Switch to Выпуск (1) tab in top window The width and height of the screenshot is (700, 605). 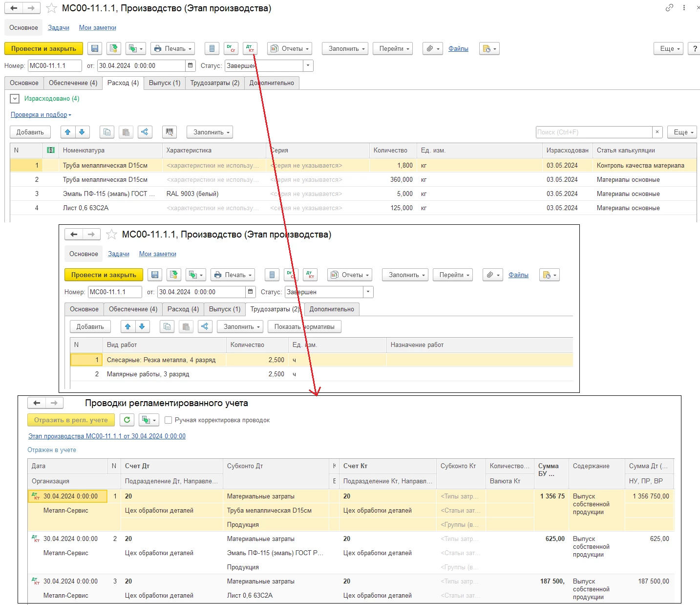165,83
